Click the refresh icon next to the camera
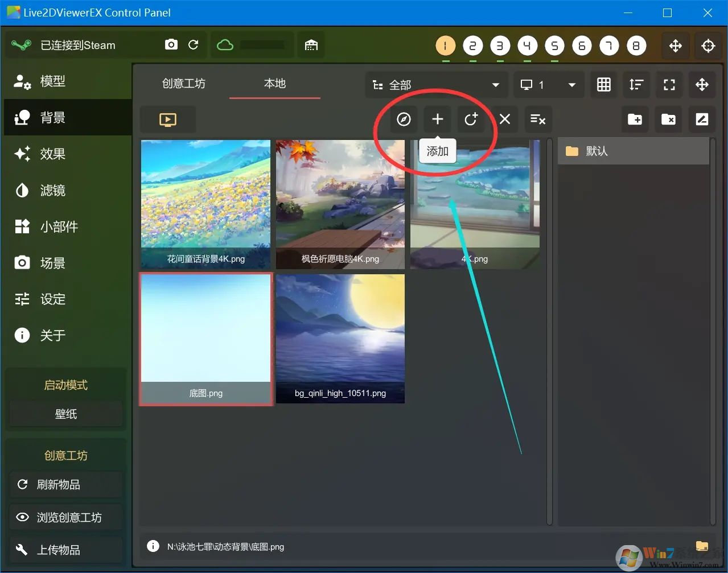The image size is (728, 573). (194, 45)
